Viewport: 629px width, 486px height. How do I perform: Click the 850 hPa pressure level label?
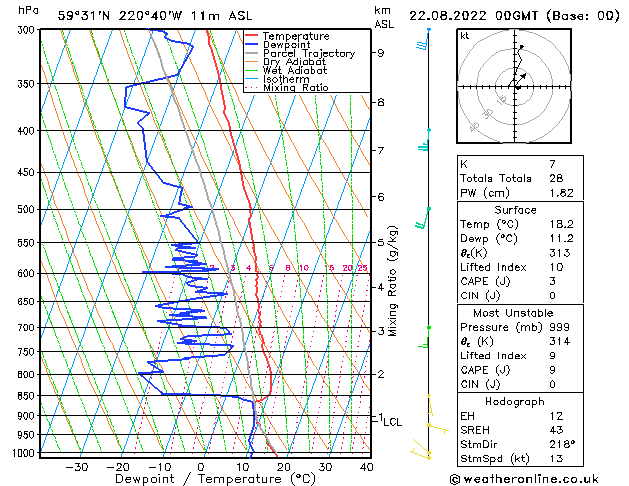coord(28,396)
